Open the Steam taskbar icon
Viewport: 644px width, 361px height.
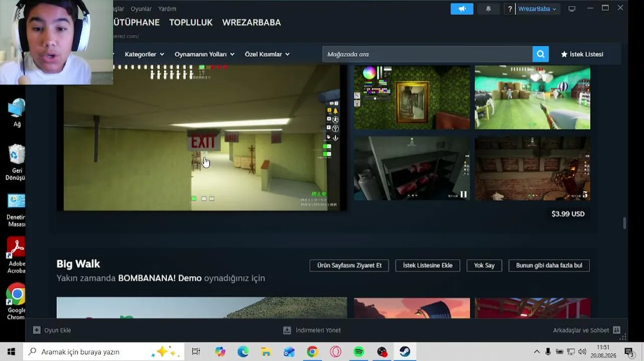click(405, 352)
